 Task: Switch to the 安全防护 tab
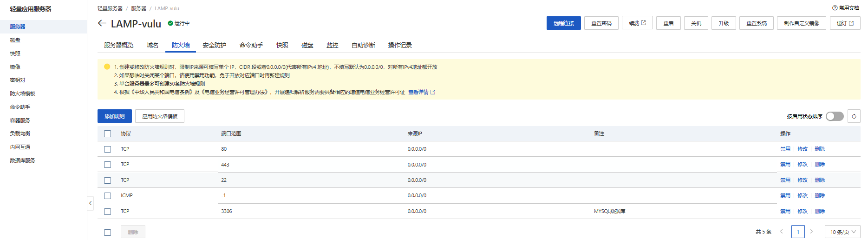pyautogui.click(x=214, y=45)
